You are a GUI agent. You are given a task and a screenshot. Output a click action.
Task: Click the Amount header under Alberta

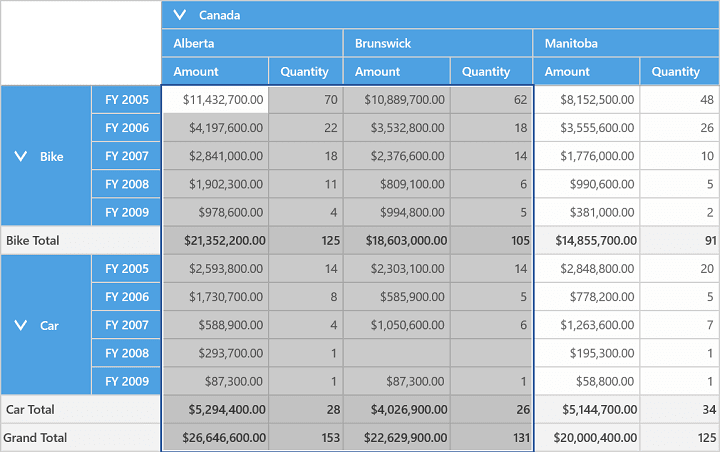[215, 71]
